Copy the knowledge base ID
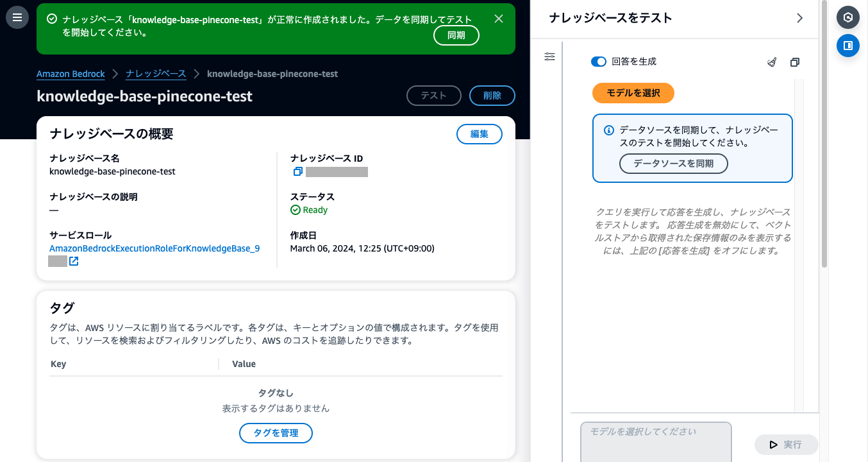The height and width of the screenshot is (462, 868). (297, 172)
